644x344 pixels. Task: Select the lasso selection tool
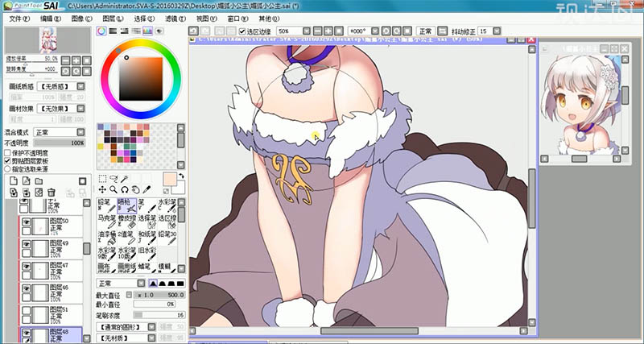pyautogui.click(x=114, y=179)
